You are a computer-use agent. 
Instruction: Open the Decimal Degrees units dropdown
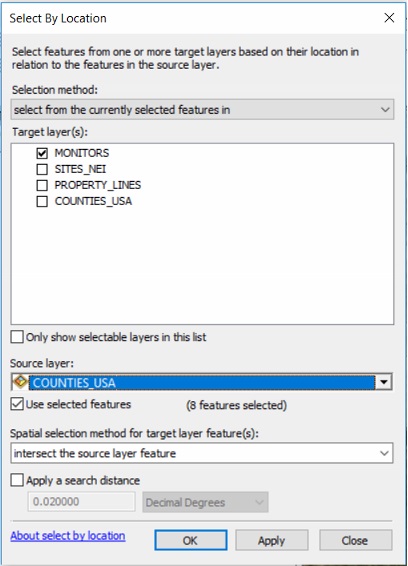(x=205, y=502)
